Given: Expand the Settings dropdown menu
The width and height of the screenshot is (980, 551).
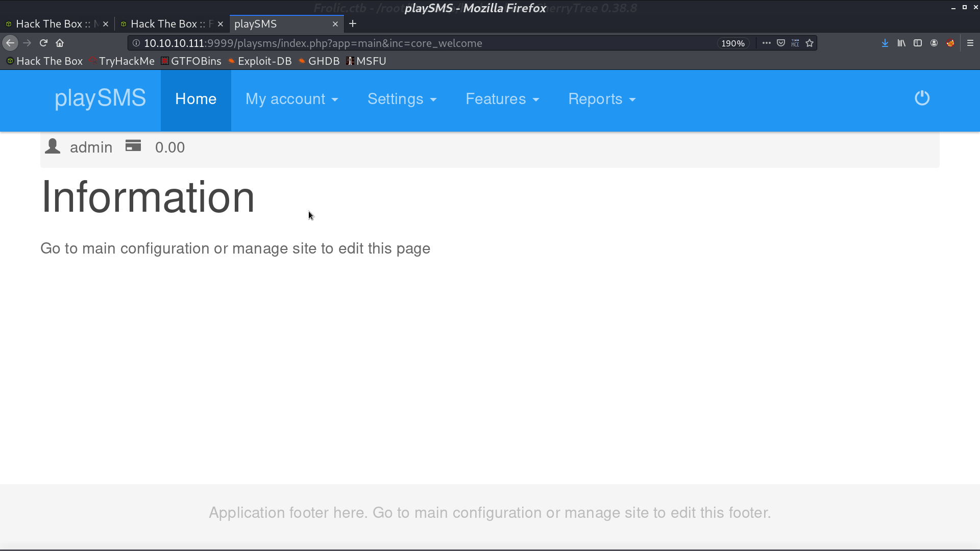Looking at the screenshot, I should [402, 99].
